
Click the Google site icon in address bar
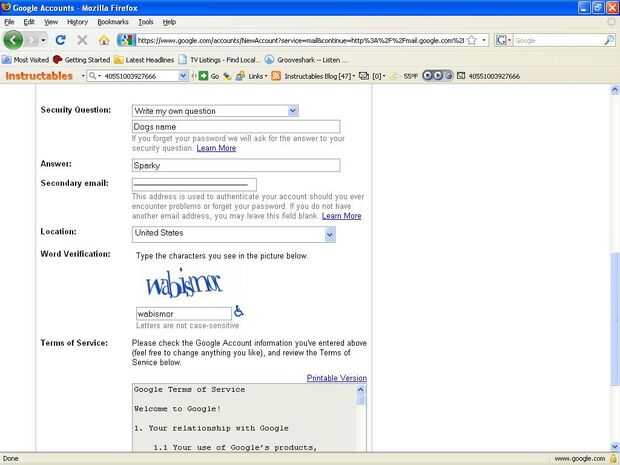[x=126, y=40]
